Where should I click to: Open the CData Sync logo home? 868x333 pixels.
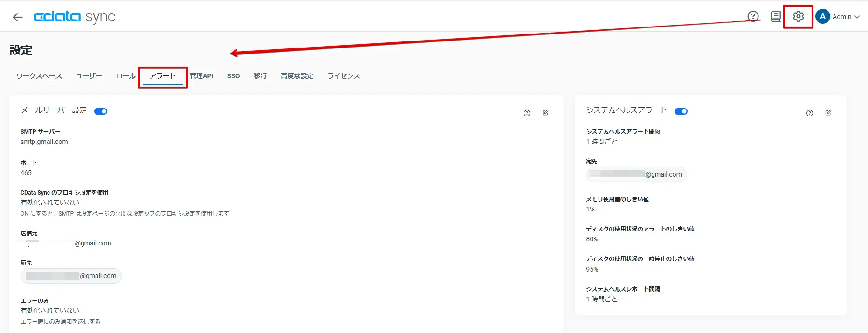[75, 17]
